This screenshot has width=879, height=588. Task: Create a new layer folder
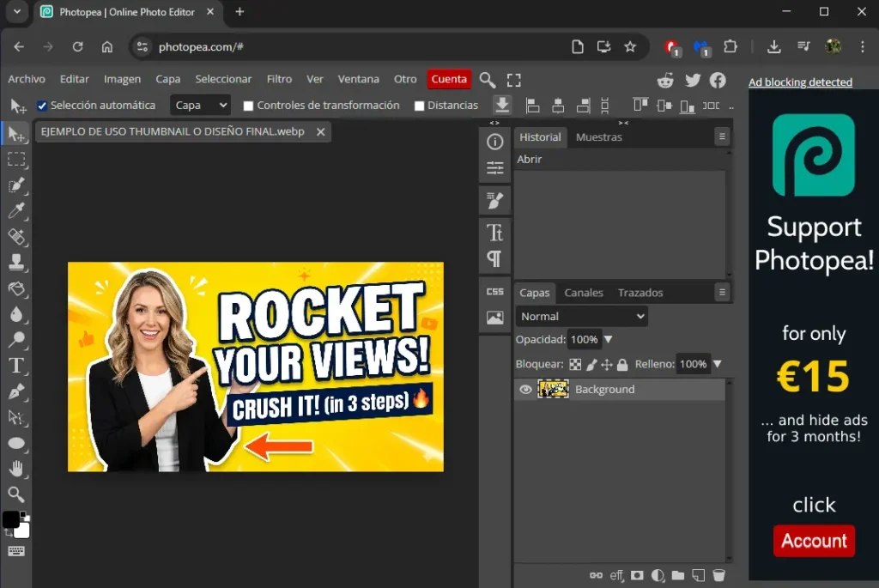pos(678,575)
